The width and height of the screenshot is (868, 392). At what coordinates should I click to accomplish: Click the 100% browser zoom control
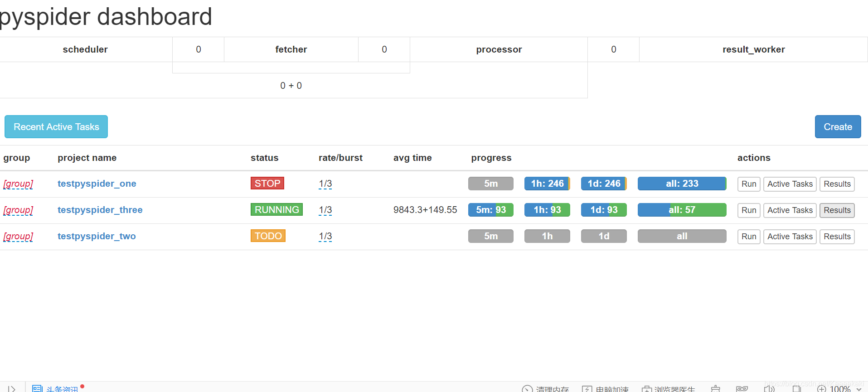(839, 388)
